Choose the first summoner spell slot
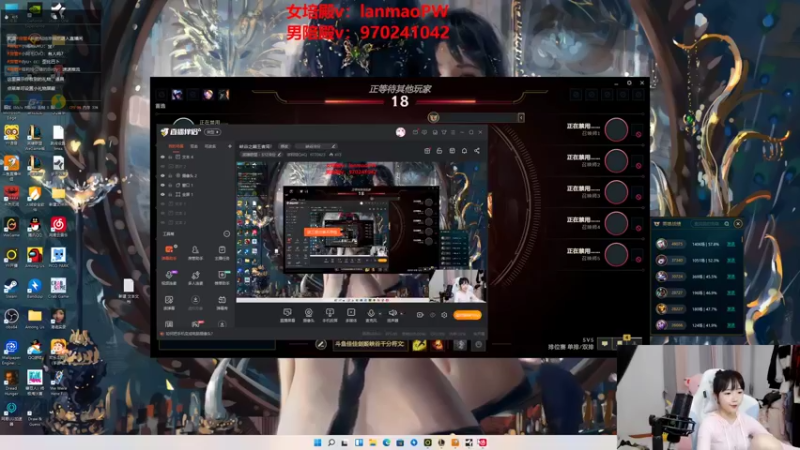This screenshot has height=450, width=800. [x=419, y=345]
